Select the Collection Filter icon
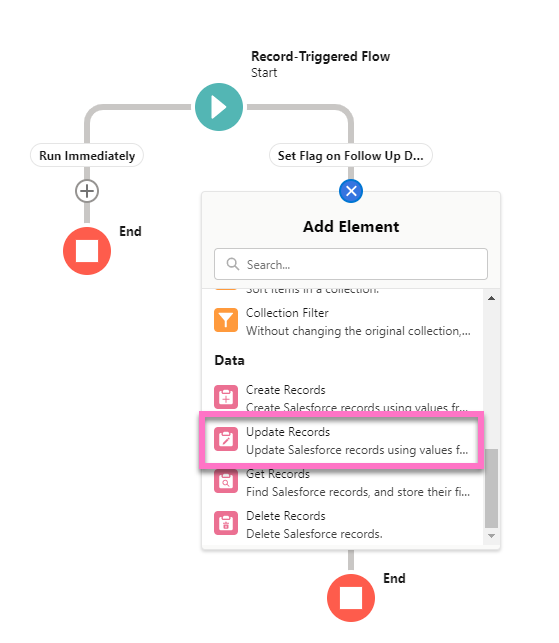Screen dimensions: 559x643 click(x=226, y=320)
